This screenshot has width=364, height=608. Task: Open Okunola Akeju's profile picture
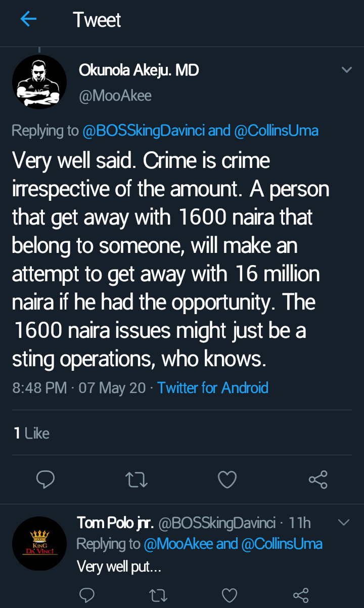coord(39,82)
